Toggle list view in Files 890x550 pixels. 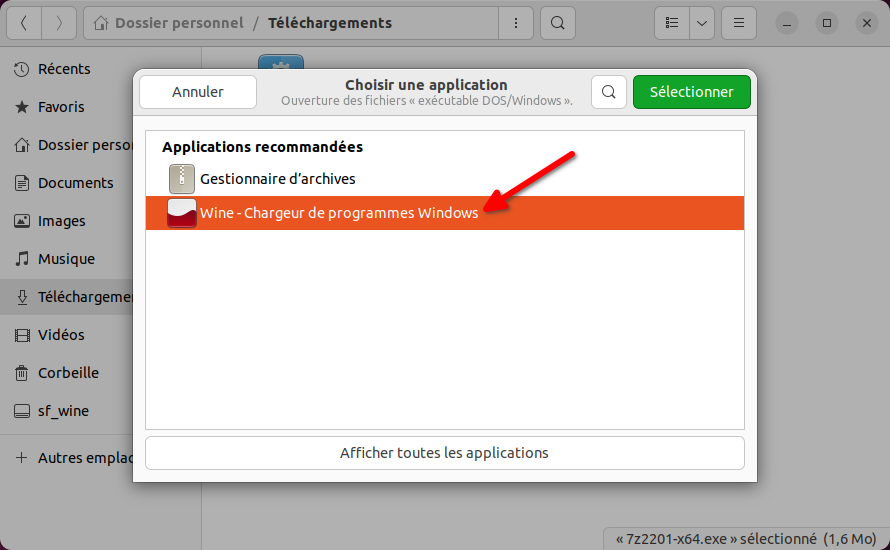[x=672, y=23]
